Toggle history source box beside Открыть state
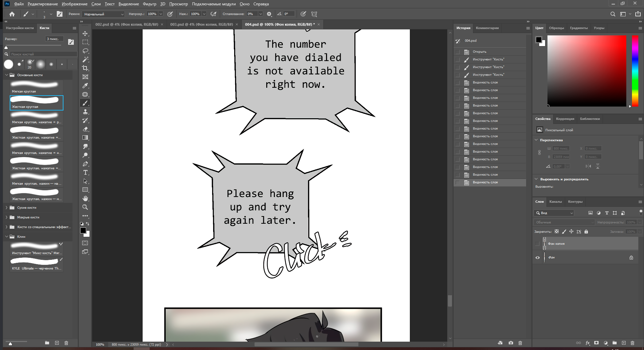Screen dimensions: 644x350 pyautogui.click(x=458, y=52)
